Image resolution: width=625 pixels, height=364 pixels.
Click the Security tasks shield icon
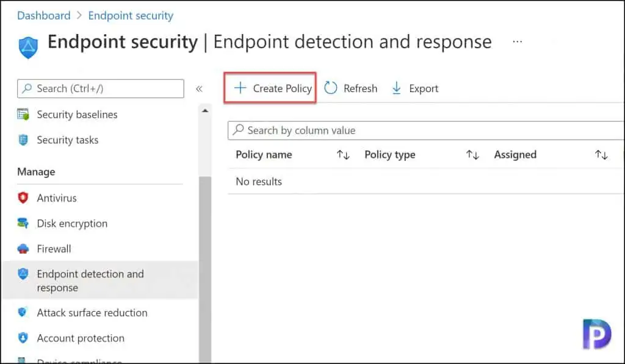coord(23,140)
